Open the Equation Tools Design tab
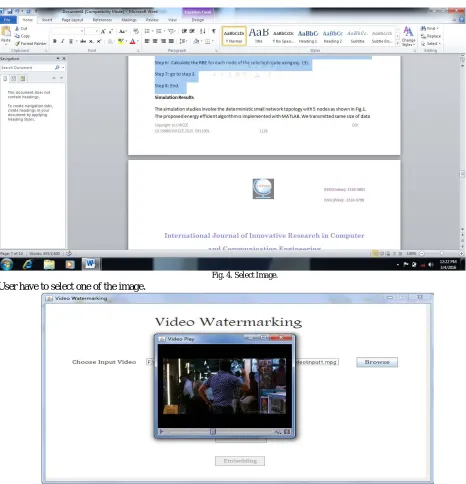The image size is (466, 484). pos(198,20)
